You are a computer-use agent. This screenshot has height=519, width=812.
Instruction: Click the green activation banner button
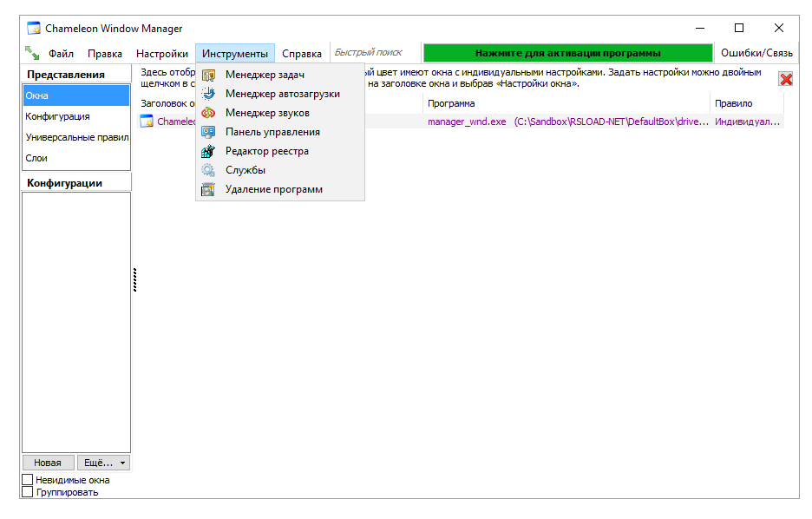(567, 53)
